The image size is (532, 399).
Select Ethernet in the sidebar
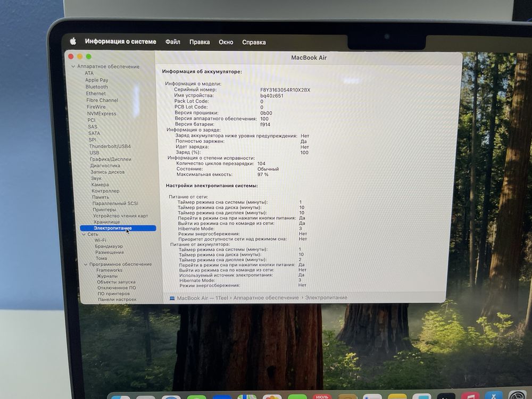click(x=96, y=93)
